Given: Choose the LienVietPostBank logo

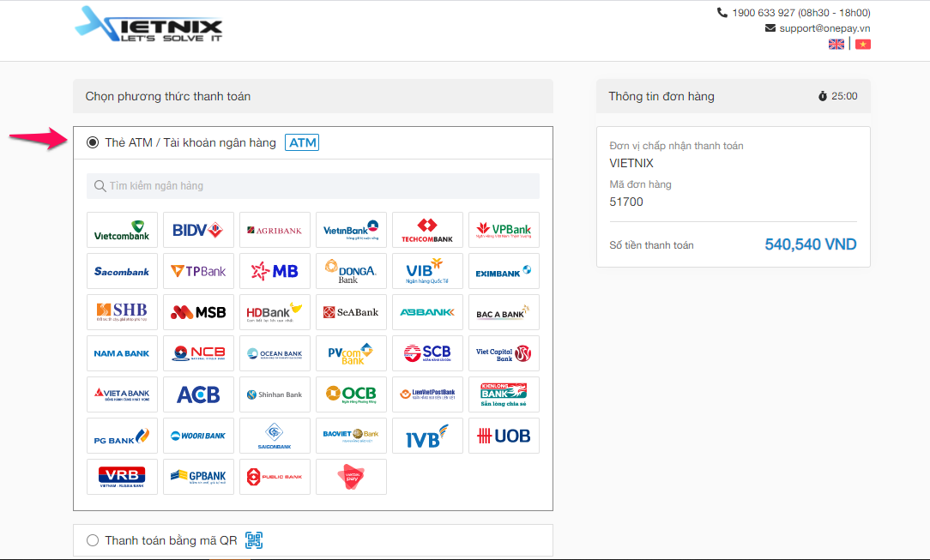Looking at the screenshot, I should [427, 394].
